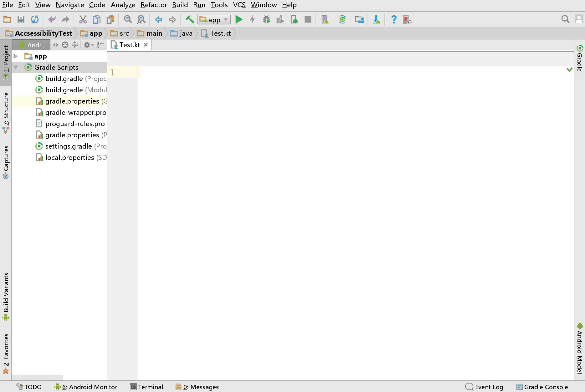The width and height of the screenshot is (585, 392).
Task: Open the Navigate menu
Action: tap(70, 5)
